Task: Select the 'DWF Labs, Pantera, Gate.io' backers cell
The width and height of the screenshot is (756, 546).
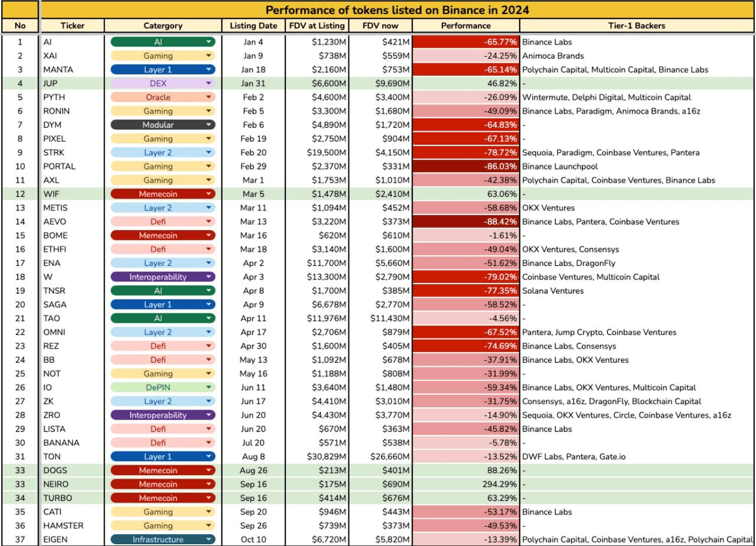Action: 637,456
